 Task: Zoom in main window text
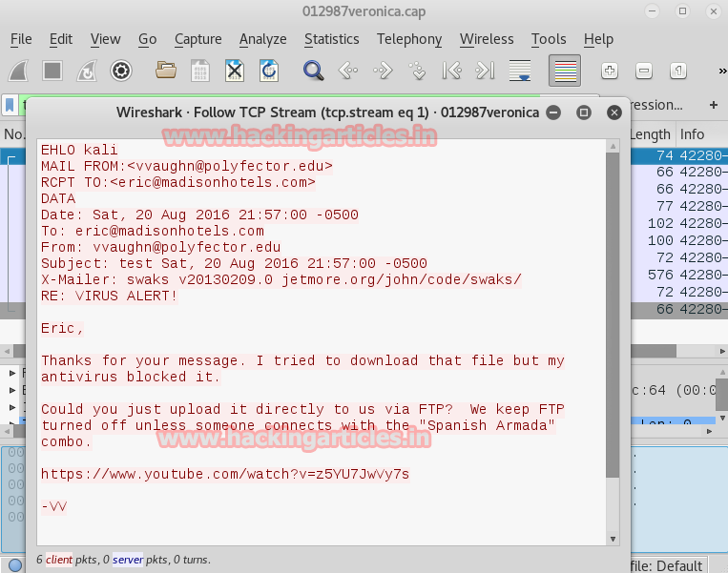click(x=609, y=71)
